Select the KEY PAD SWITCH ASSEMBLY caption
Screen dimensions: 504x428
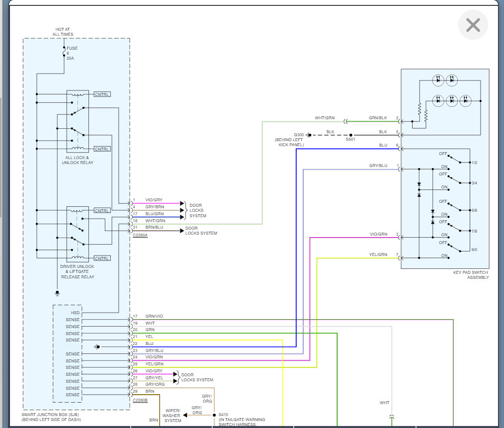tap(471, 275)
